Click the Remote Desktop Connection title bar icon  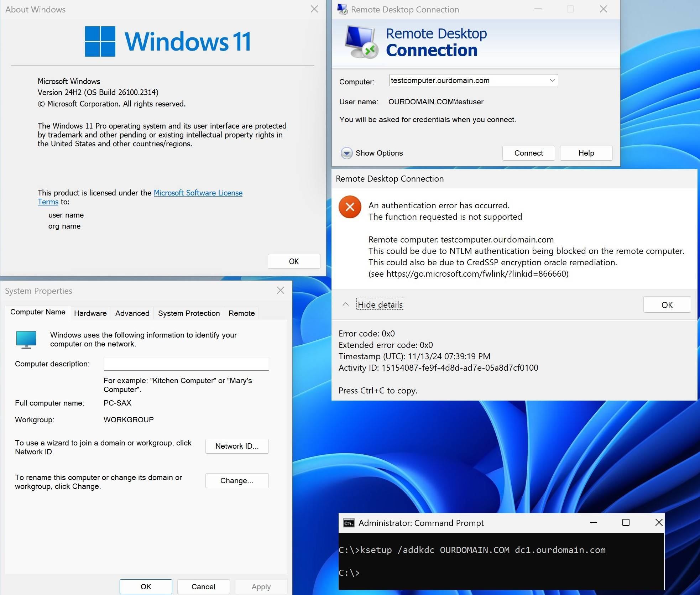[x=343, y=9]
